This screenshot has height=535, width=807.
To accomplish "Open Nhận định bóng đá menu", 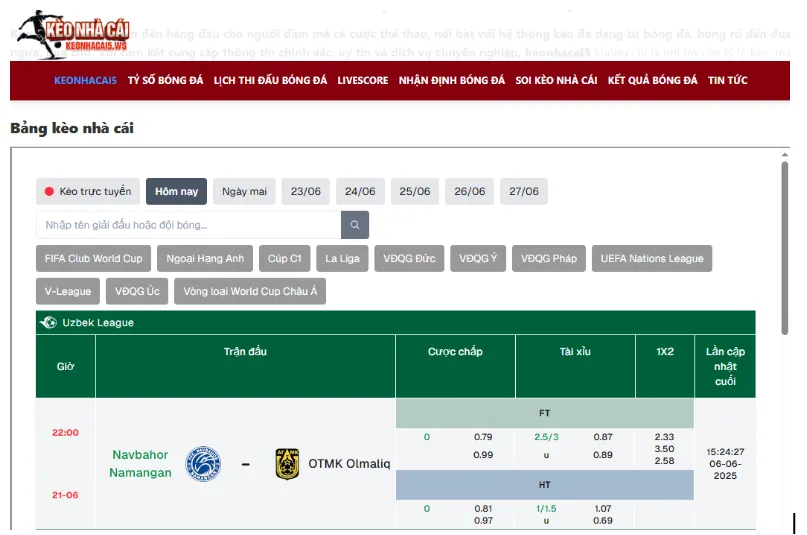I will [452, 80].
